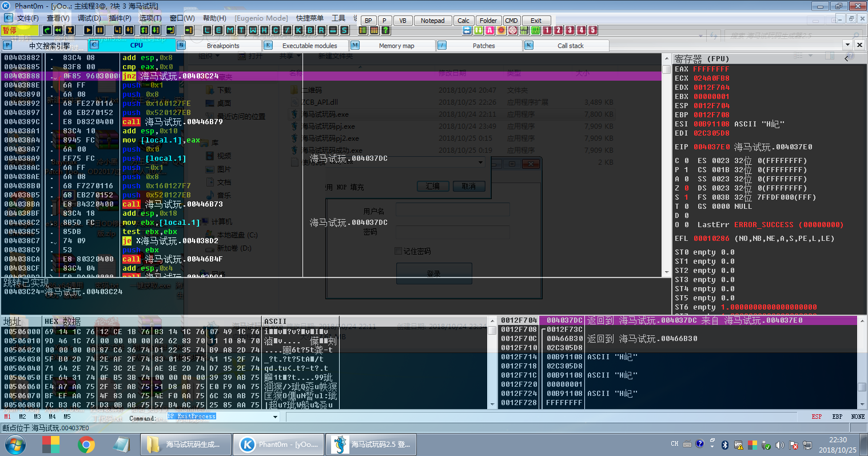Click the tab list dropdown arrow near Call stack
Image resolution: width=868 pixels, height=456 pixels.
pyautogui.click(x=847, y=45)
